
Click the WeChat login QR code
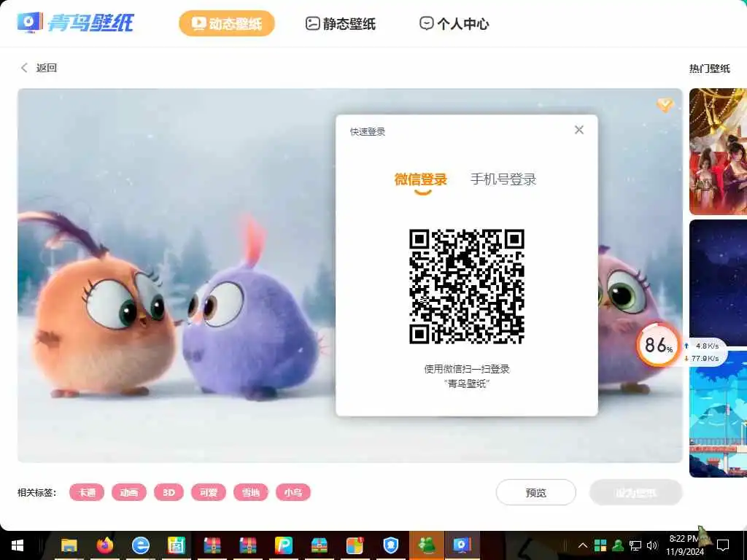coord(466,286)
